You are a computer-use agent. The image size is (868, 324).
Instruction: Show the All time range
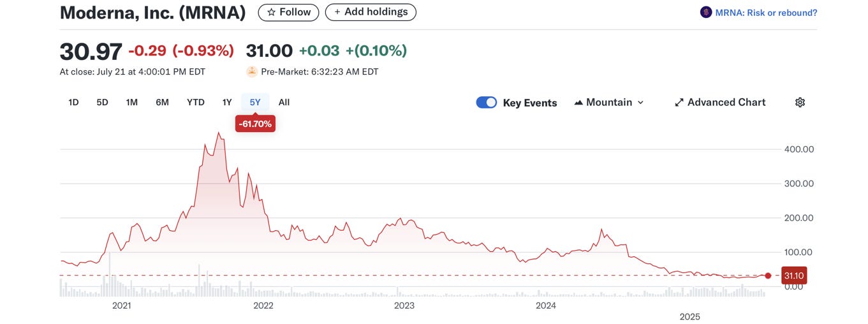click(x=284, y=102)
